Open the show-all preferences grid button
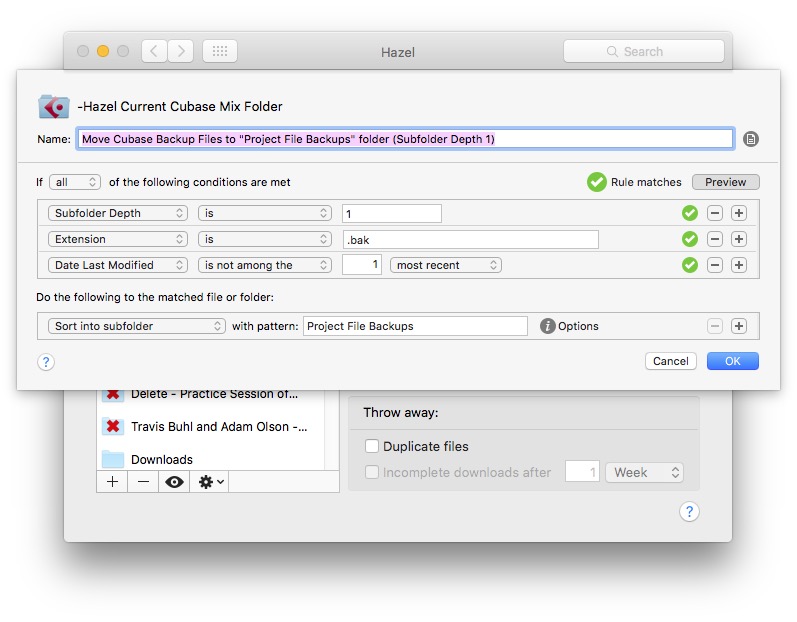 pos(220,51)
